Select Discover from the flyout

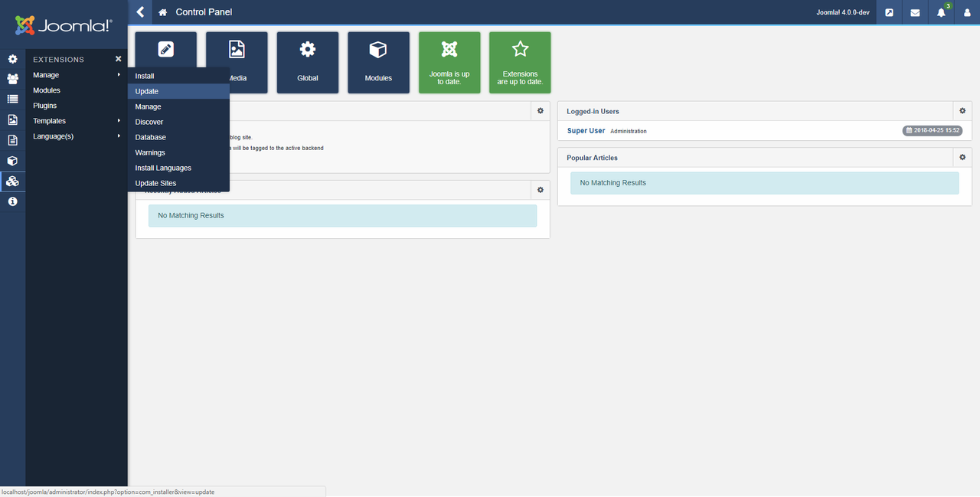pos(178,122)
